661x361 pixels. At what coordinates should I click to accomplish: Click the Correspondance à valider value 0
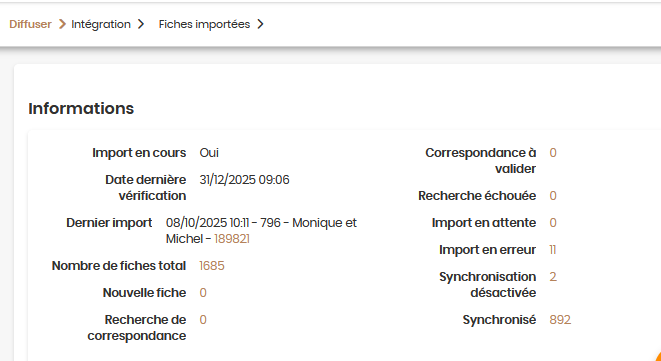[x=553, y=153]
